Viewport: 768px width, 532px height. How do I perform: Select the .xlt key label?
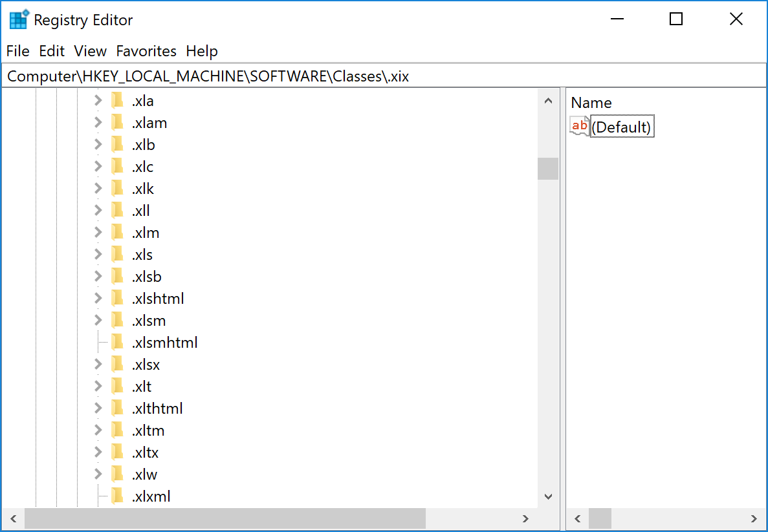tap(142, 387)
